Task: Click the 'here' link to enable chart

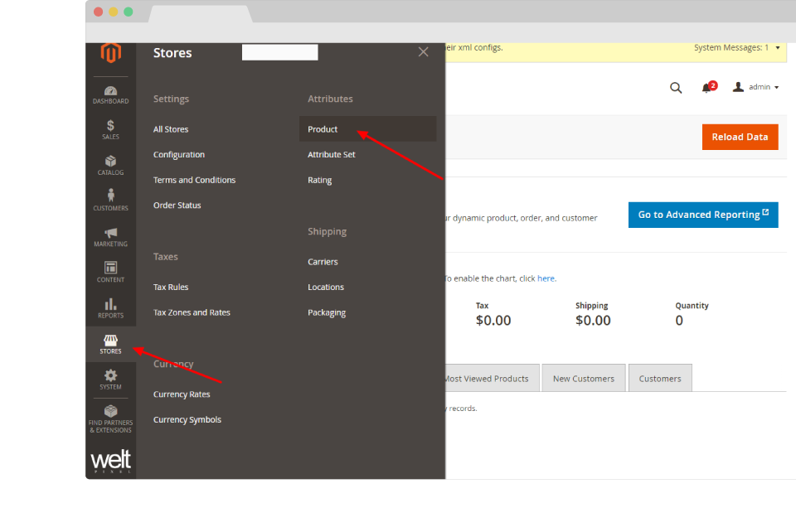Action: [546, 278]
